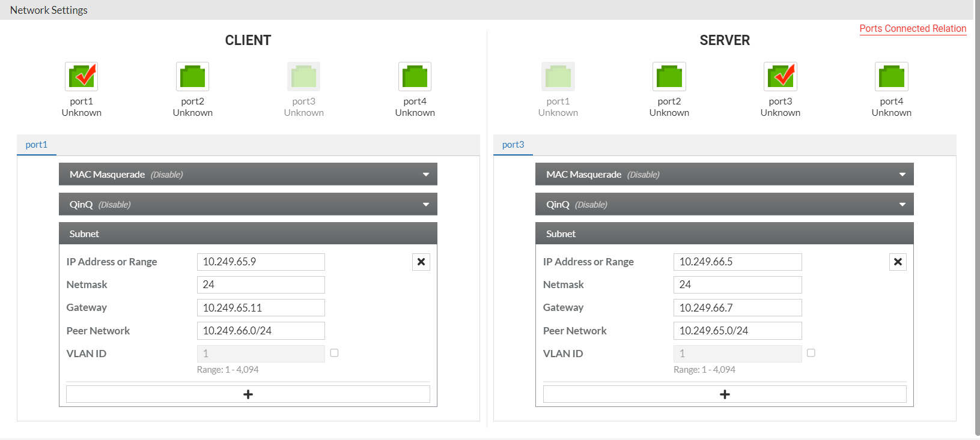The height and width of the screenshot is (440, 980).
Task: Select server port4 icon
Action: coord(891,76)
